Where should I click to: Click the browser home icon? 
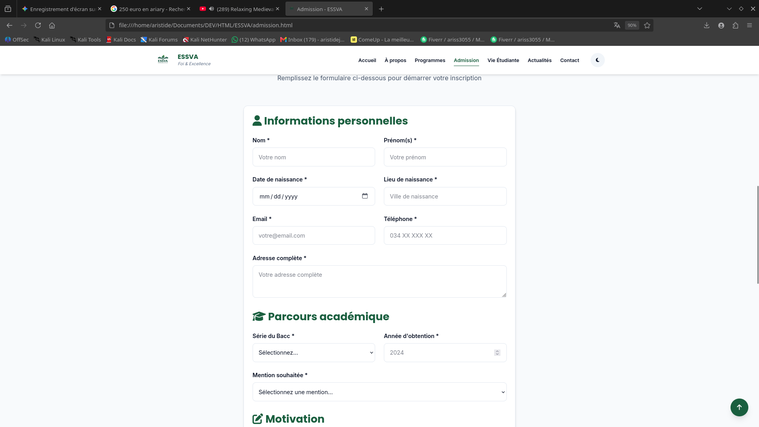(x=52, y=25)
